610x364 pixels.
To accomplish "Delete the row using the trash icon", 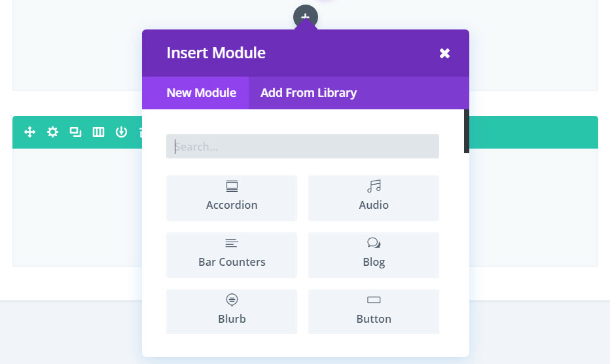I will click(x=139, y=132).
